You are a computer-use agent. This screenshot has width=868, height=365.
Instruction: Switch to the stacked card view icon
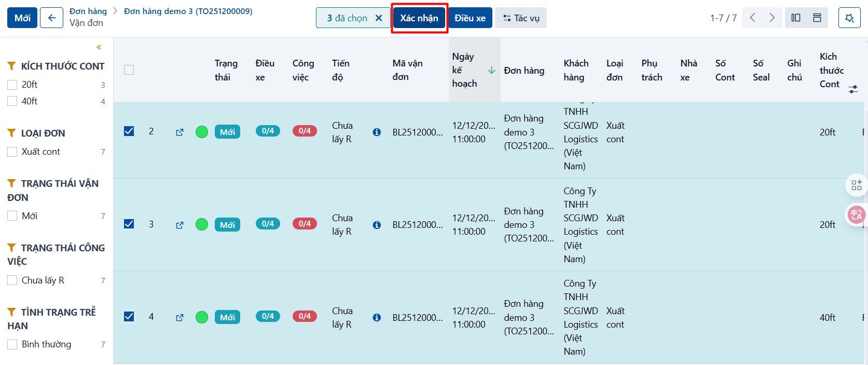point(817,18)
